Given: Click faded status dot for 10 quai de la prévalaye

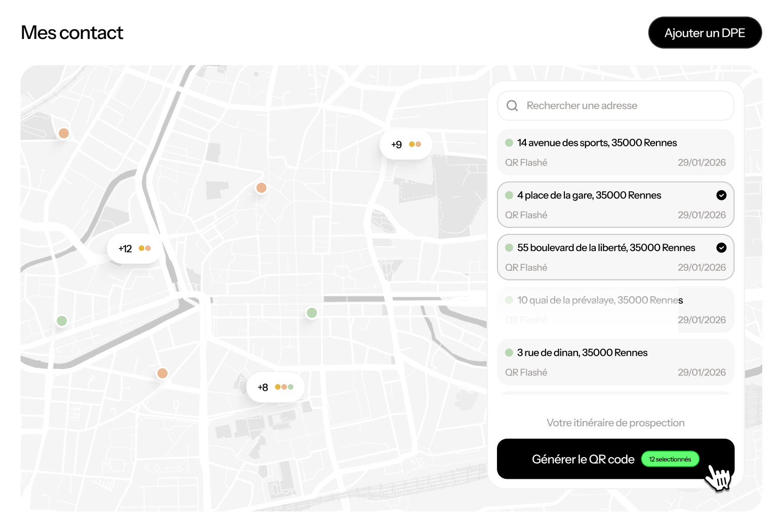Looking at the screenshot, I should pyautogui.click(x=509, y=300).
